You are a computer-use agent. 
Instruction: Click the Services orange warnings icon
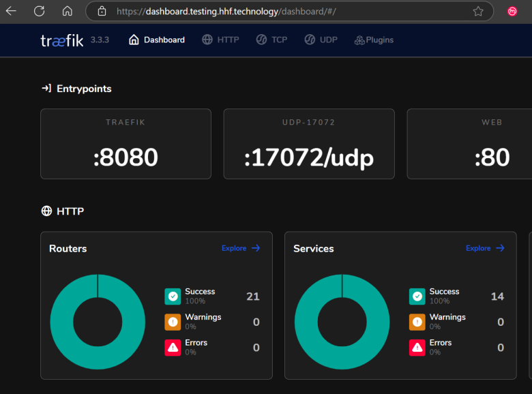point(417,322)
